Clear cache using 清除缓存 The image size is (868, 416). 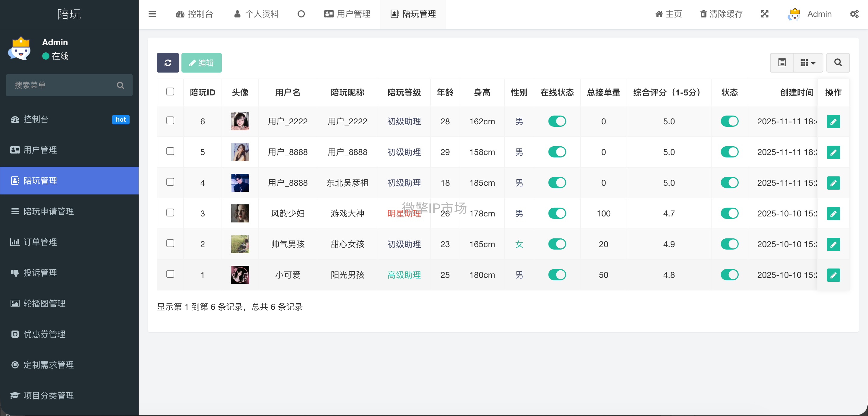(721, 14)
